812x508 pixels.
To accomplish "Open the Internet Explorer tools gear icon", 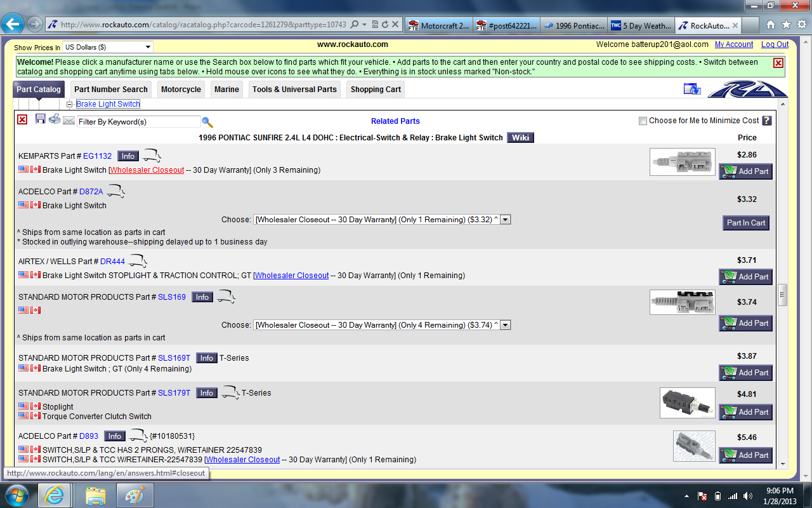I will [801, 25].
